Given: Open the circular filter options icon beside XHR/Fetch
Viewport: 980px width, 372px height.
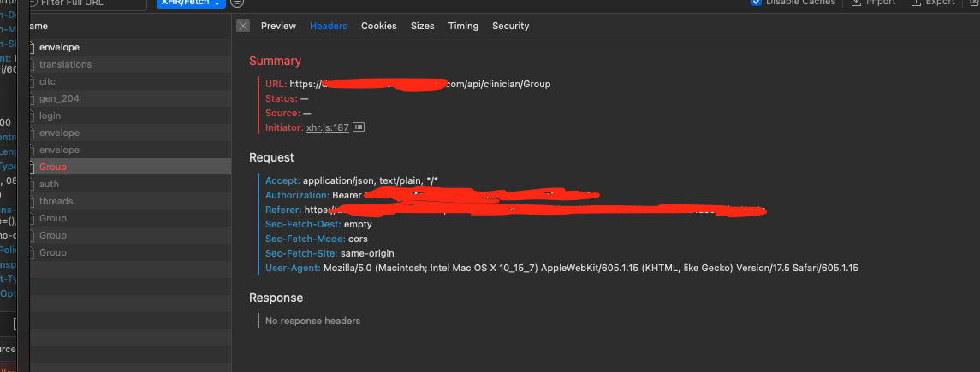Looking at the screenshot, I should (x=237, y=3).
